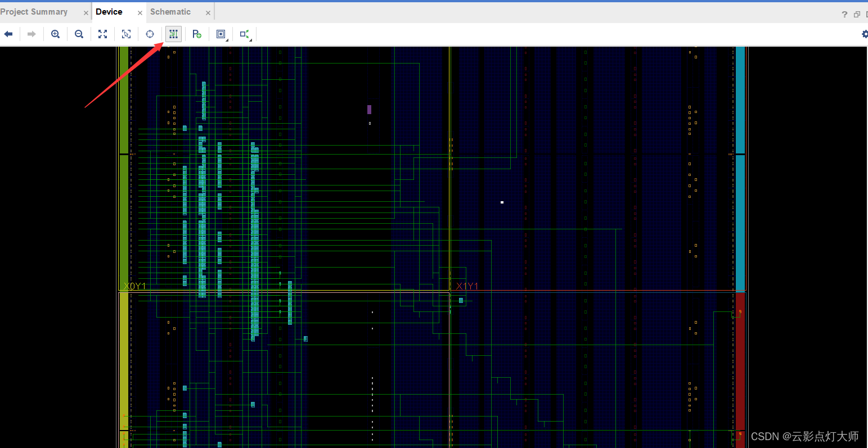This screenshot has width=868, height=448.
Task: Switch to the Schematic tab
Action: [x=170, y=12]
